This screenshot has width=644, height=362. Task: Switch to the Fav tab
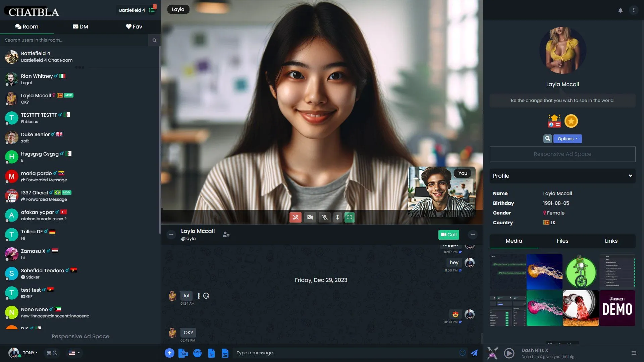coord(134,27)
